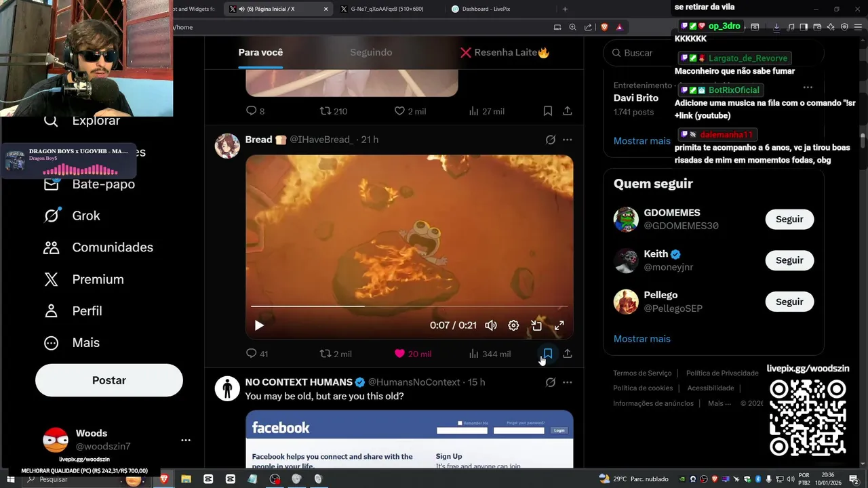The image size is (868, 488).
Task: Open more options for Davi Brito trend
Action: click(x=808, y=87)
